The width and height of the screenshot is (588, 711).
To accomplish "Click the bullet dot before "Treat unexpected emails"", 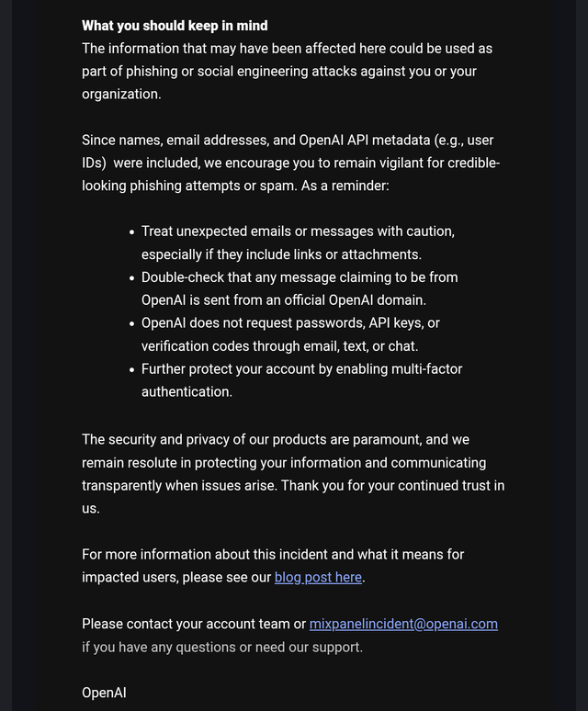I will click(132, 232).
